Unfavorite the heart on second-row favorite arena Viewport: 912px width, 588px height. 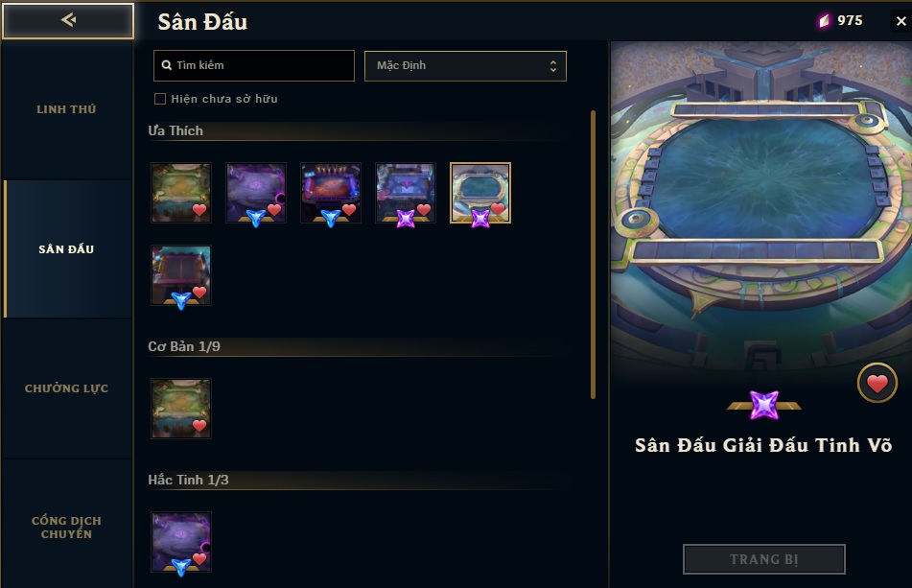pyautogui.click(x=199, y=292)
